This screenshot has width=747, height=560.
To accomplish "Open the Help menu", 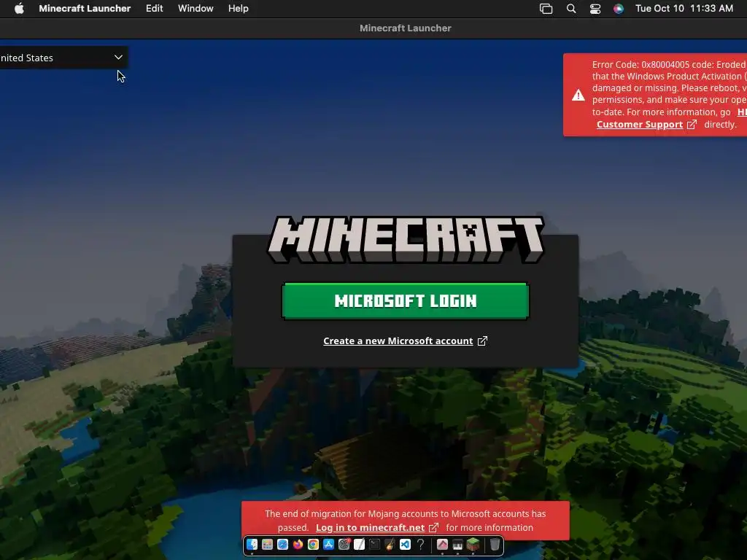I will pos(239,9).
